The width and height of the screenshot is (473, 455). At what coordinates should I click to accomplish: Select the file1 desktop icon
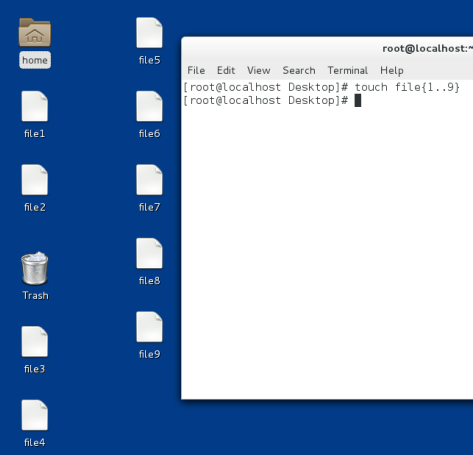click(x=35, y=106)
